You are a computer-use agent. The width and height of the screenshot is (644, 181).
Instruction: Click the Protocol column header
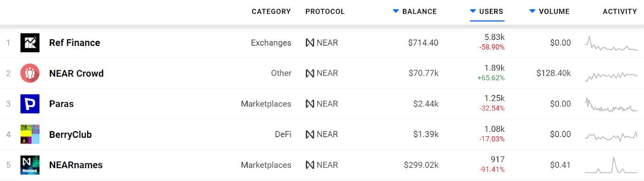click(325, 12)
